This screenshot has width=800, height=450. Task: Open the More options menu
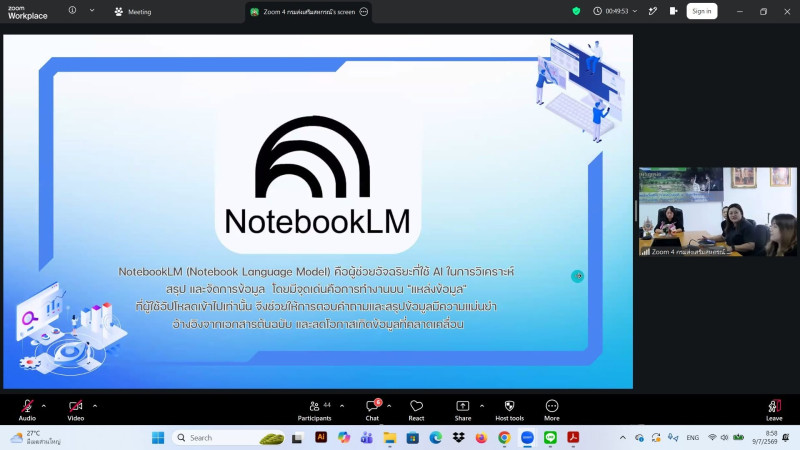coord(552,410)
